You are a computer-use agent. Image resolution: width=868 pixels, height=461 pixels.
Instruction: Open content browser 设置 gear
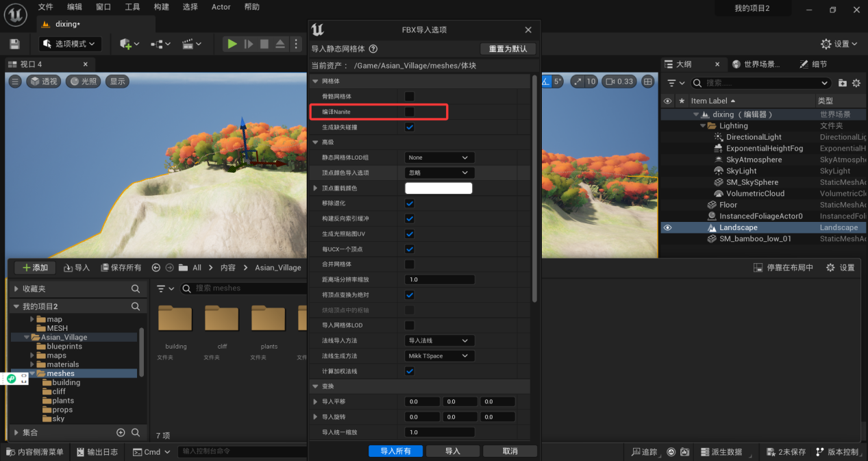pyautogui.click(x=841, y=268)
